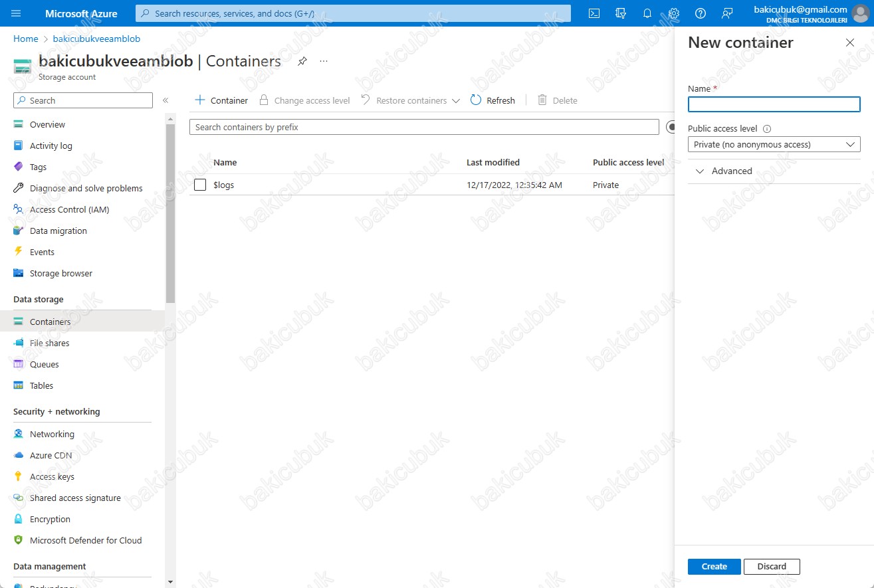The height and width of the screenshot is (588, 874).
Task: Pin the Containers blade
Action: click(x=302, y=61)
